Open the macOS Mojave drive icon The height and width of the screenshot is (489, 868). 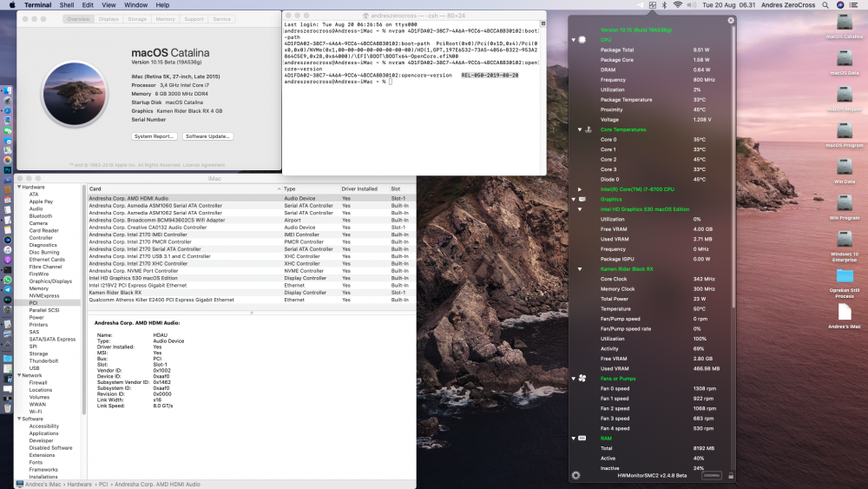tap(845, 95)
